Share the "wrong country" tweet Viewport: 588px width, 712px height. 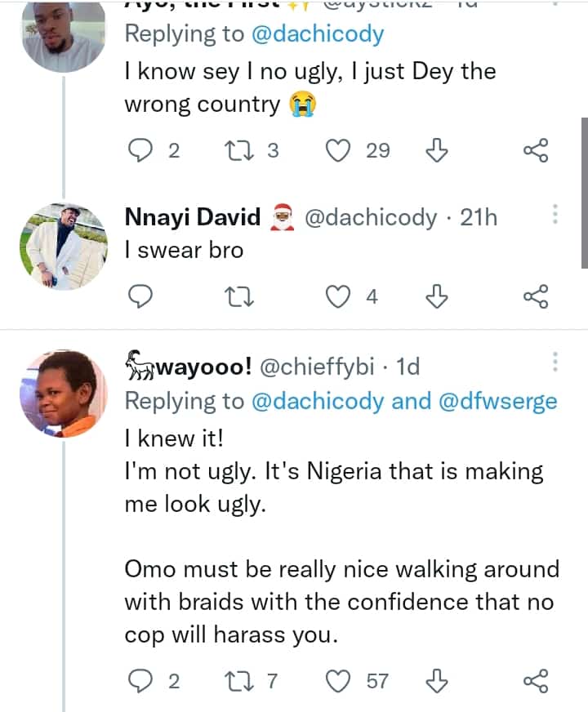pos(535,150)
